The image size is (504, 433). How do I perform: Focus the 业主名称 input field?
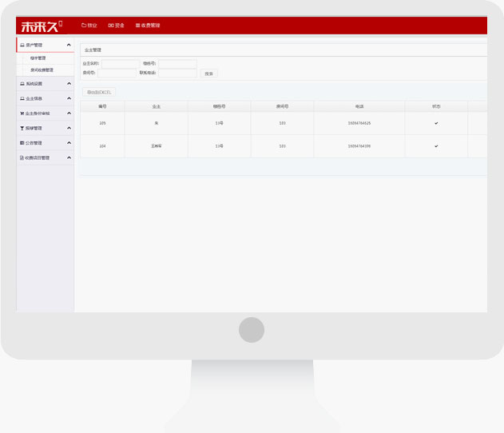(120, 64)
